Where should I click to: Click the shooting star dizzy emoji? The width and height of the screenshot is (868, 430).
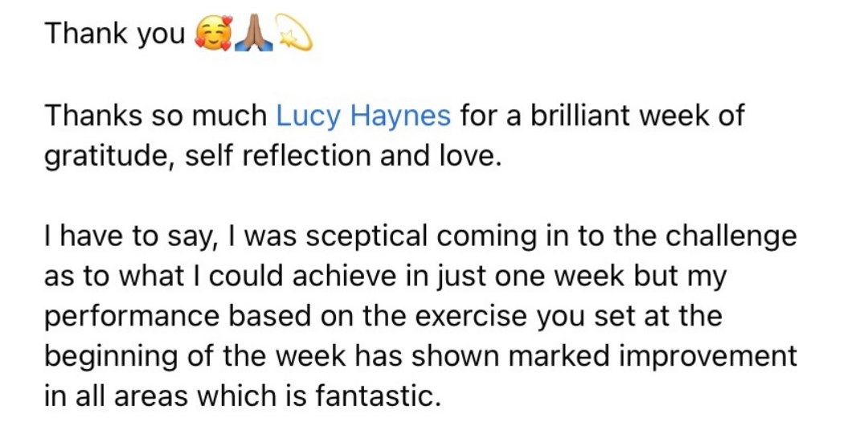pos(293,33)
